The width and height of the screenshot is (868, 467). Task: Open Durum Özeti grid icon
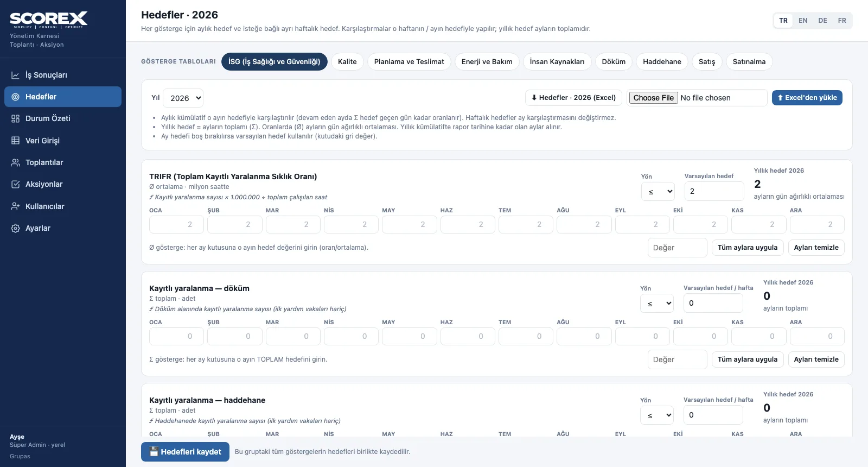tap(16, 118)
